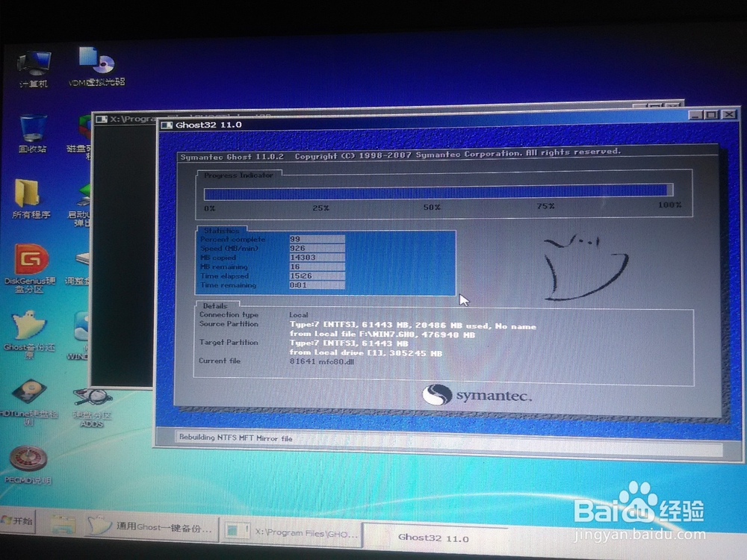Click the Speed (MB/min) value 926

(317, 248)
